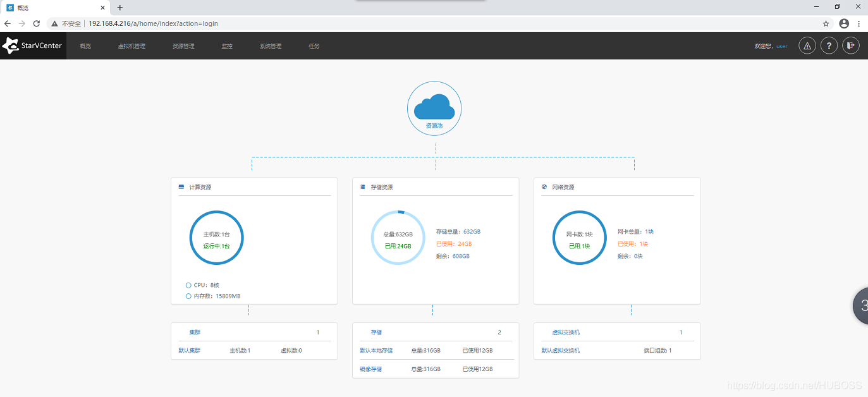Click the CPU circle bullet marker
The image size is (868, 397).
pos(188,285)
